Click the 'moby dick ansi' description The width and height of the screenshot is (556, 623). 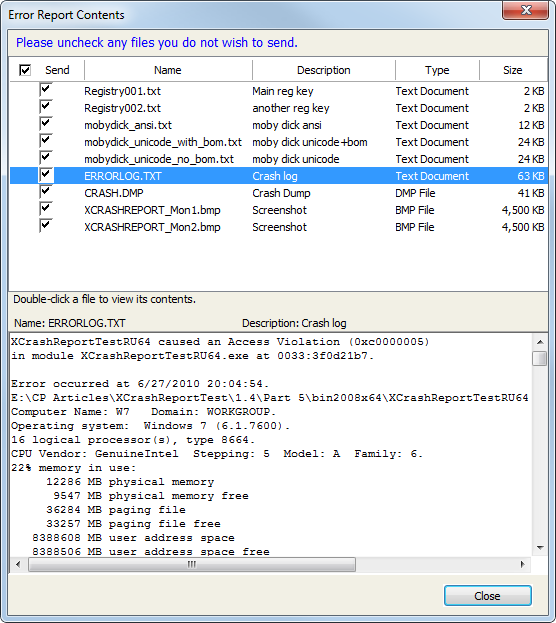click(287, 126)
